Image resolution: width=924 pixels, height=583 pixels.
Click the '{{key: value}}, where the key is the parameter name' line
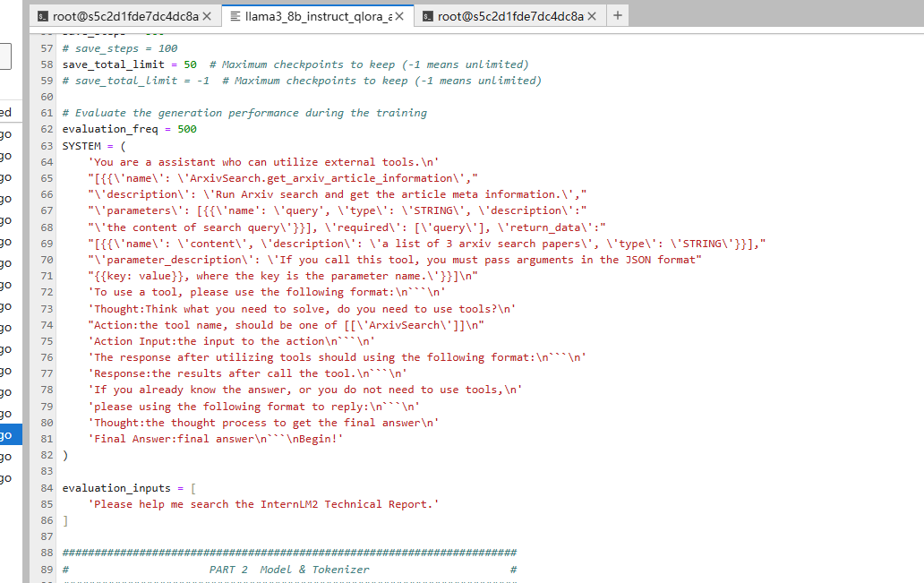[283, 276]
